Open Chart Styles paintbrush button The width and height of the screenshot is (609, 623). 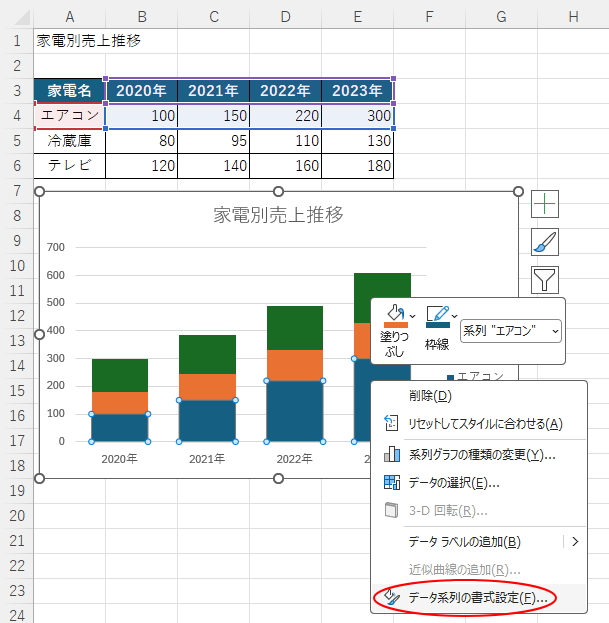click(545, 242)
